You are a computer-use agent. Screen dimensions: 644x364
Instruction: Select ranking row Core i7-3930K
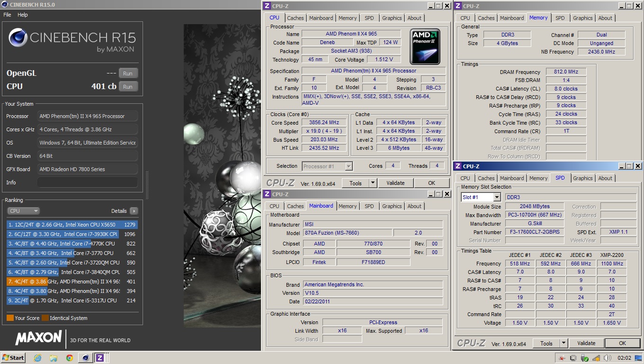click(72, 234)
